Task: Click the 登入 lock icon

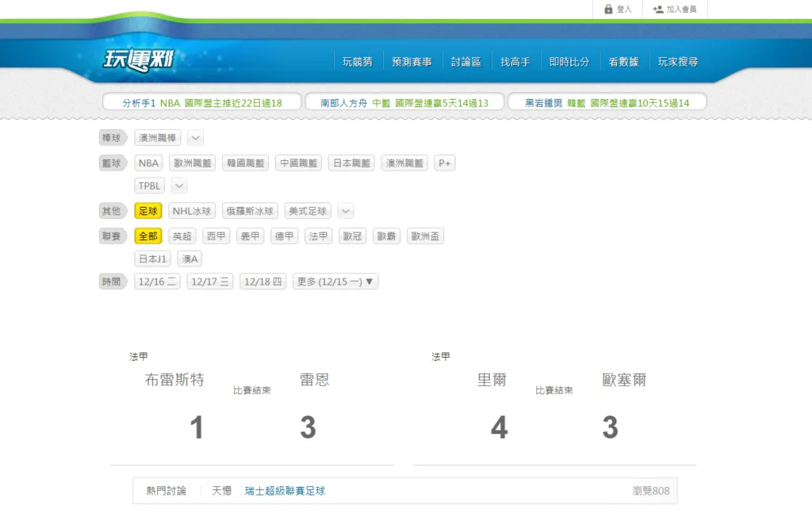Action: pyautogui.click(x=608, y=10)
